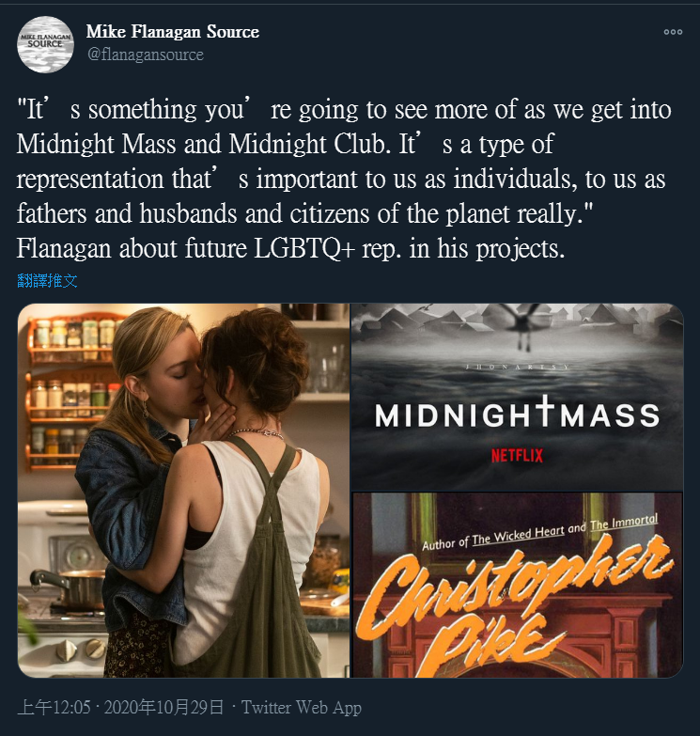Open the kissing couple kitchen photo
This screenshot has width=700, height=736.
183,491
